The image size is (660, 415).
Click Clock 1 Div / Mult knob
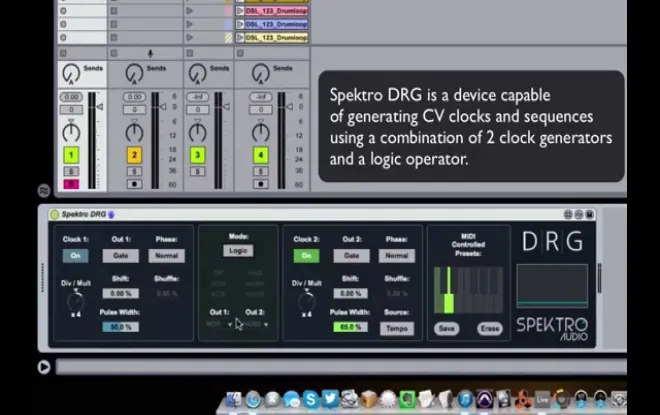[x=76, y=301]
